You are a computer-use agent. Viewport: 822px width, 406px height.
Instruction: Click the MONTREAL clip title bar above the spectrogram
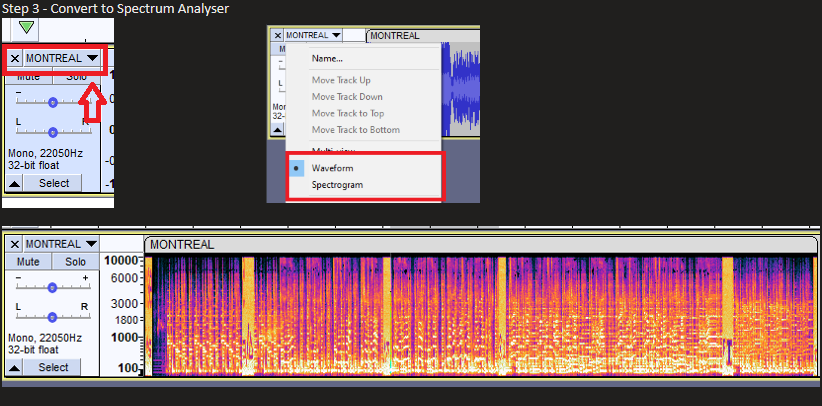(480, 244)
